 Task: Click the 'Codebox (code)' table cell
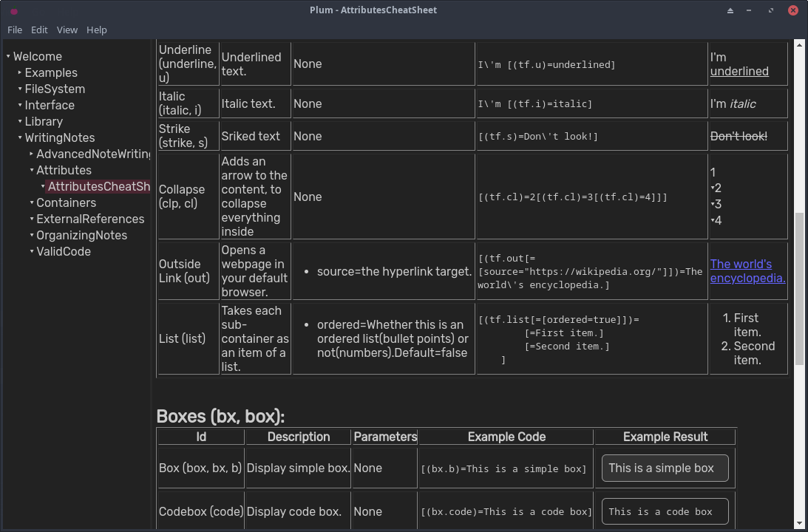coord(201,511)
